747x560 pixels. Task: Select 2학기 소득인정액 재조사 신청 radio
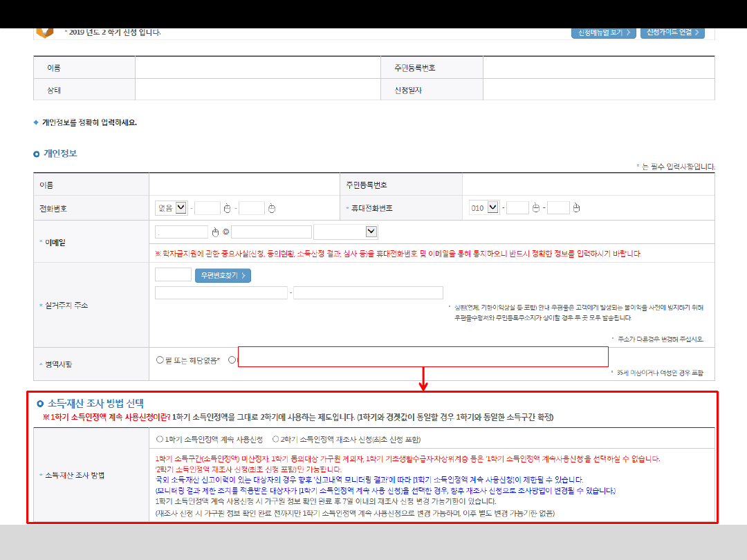click(x=276, y=439)
